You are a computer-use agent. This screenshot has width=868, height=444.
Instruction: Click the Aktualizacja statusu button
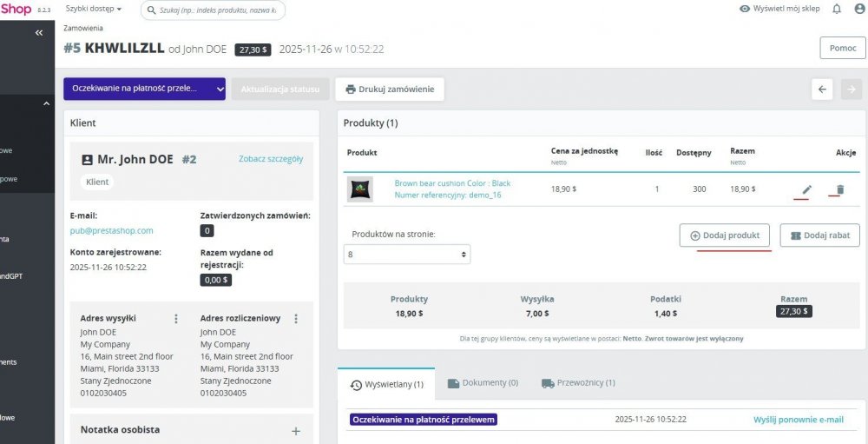coord(280,89)
